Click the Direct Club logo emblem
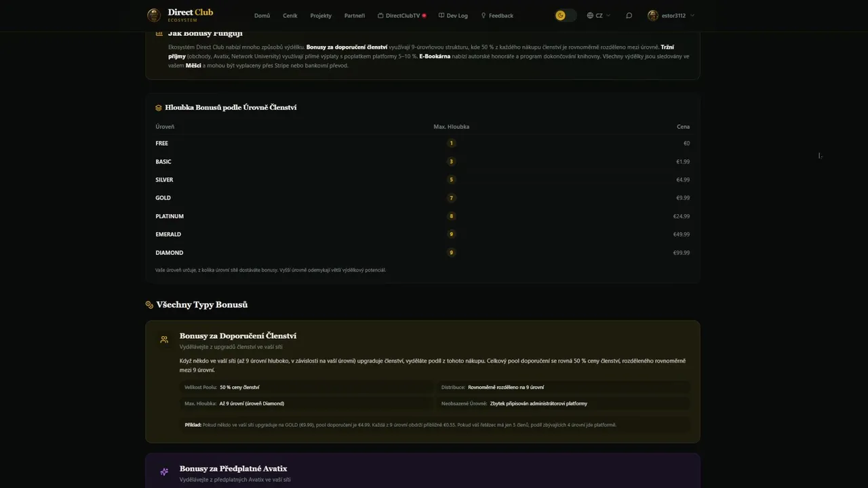This screenshot has height=488, width=868. tap(154, 15)
